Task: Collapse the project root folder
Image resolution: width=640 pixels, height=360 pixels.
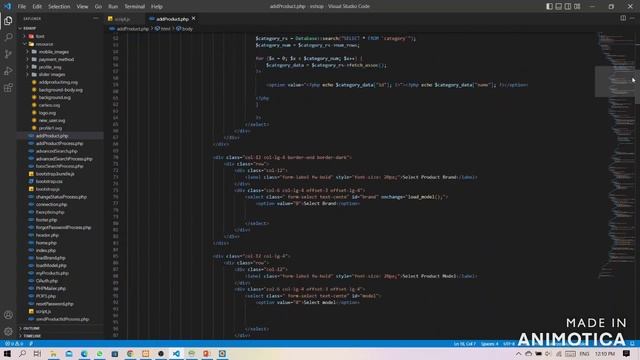Action: point(30,28)
